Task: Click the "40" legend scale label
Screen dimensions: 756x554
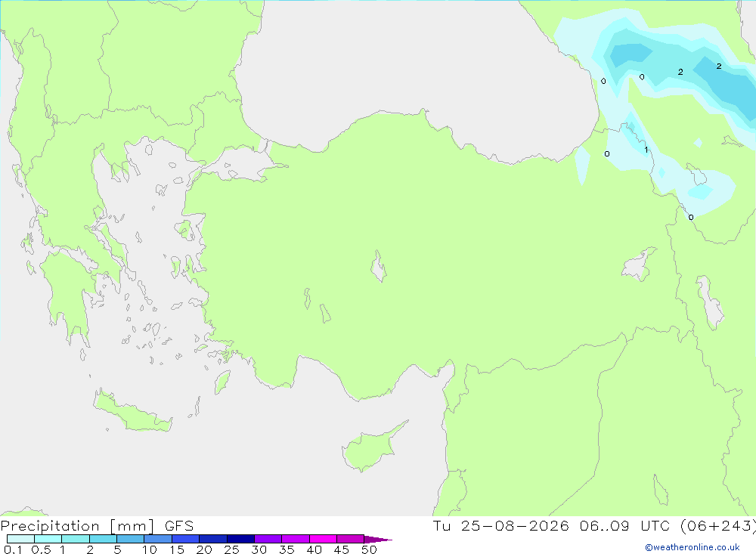Action: [314, 549]
